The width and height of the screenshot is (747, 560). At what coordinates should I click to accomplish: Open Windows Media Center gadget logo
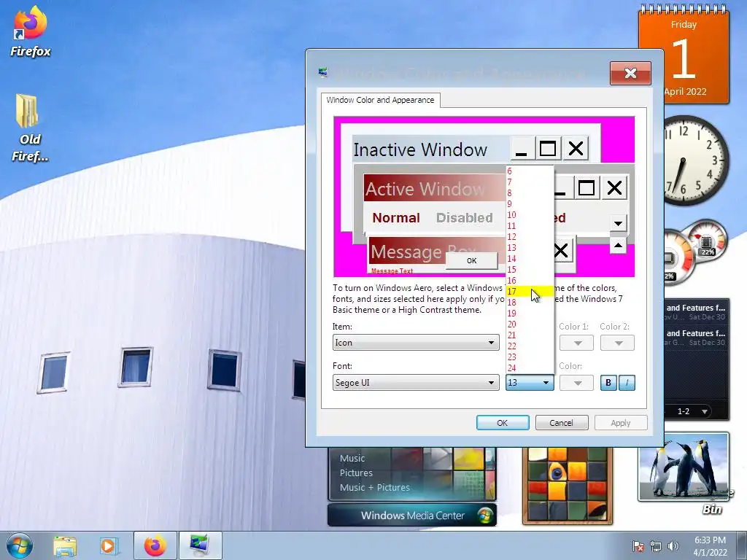coord(485,516)
